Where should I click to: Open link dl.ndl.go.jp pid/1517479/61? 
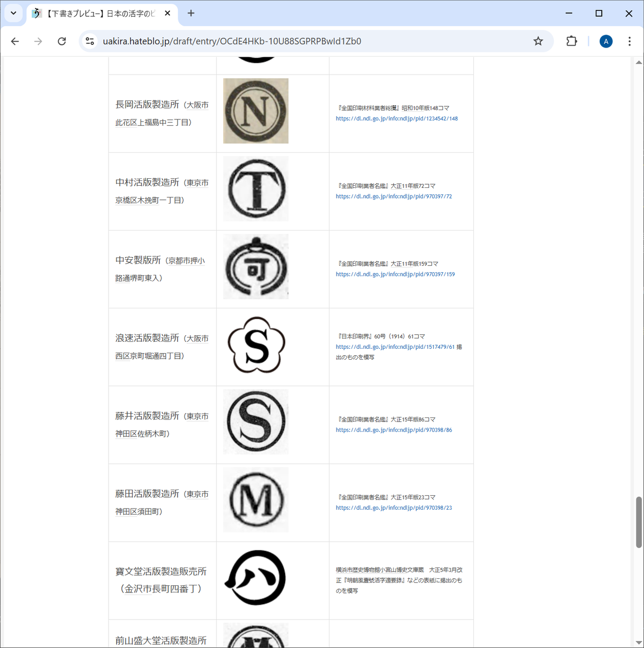[395, 347]
